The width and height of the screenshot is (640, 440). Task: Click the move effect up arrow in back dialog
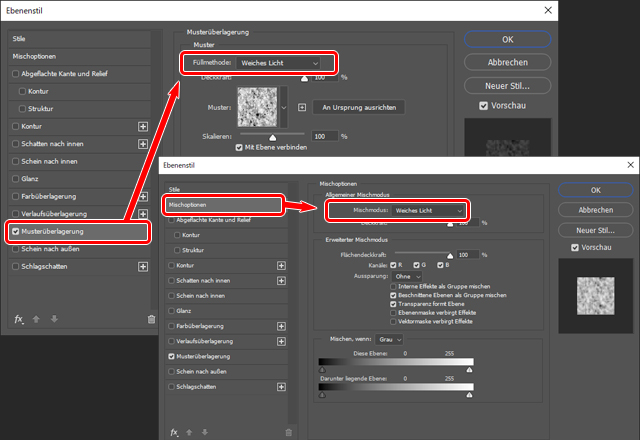[36, 319]
